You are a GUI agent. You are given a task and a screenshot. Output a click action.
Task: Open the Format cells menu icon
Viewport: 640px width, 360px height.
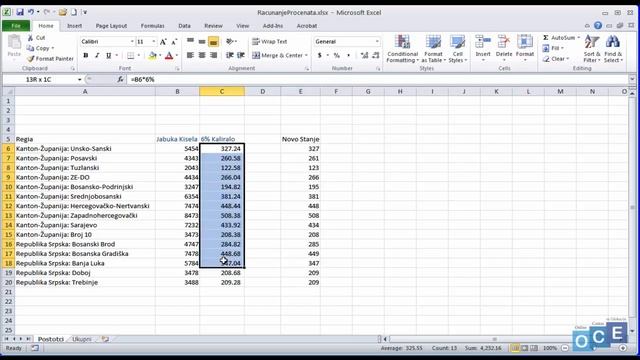click(x=525, y=42)
